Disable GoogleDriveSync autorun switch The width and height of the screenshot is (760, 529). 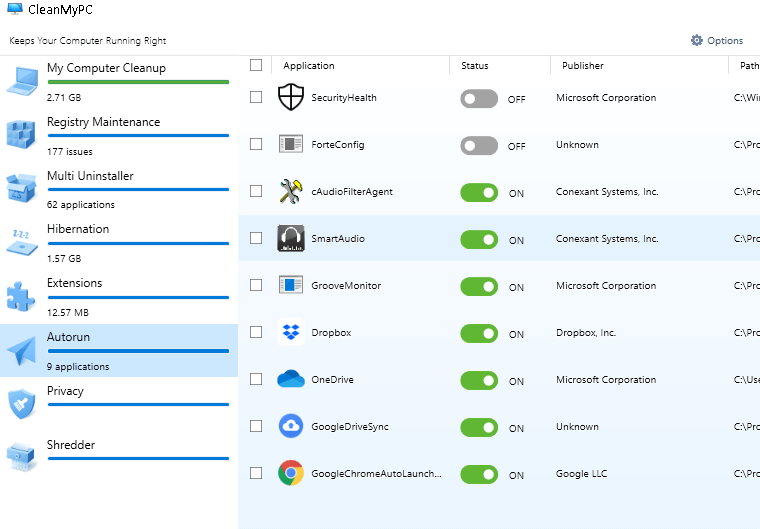coord(479,428)
